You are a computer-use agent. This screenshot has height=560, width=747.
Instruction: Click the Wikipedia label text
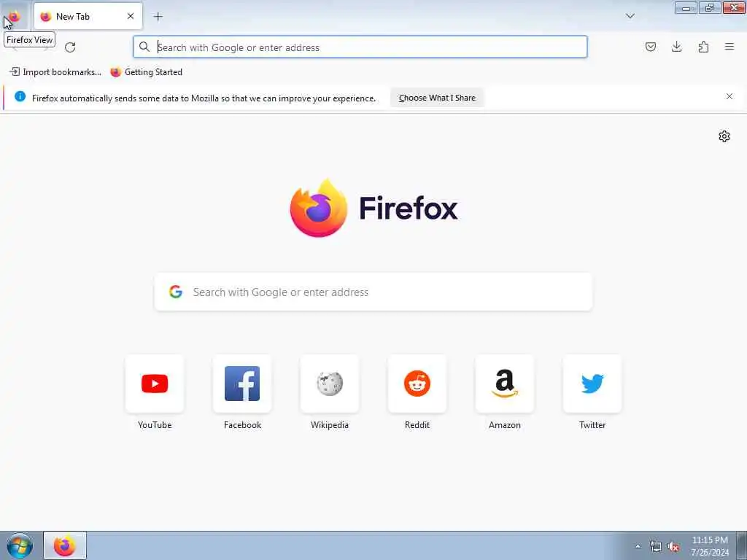coord(330,425)
